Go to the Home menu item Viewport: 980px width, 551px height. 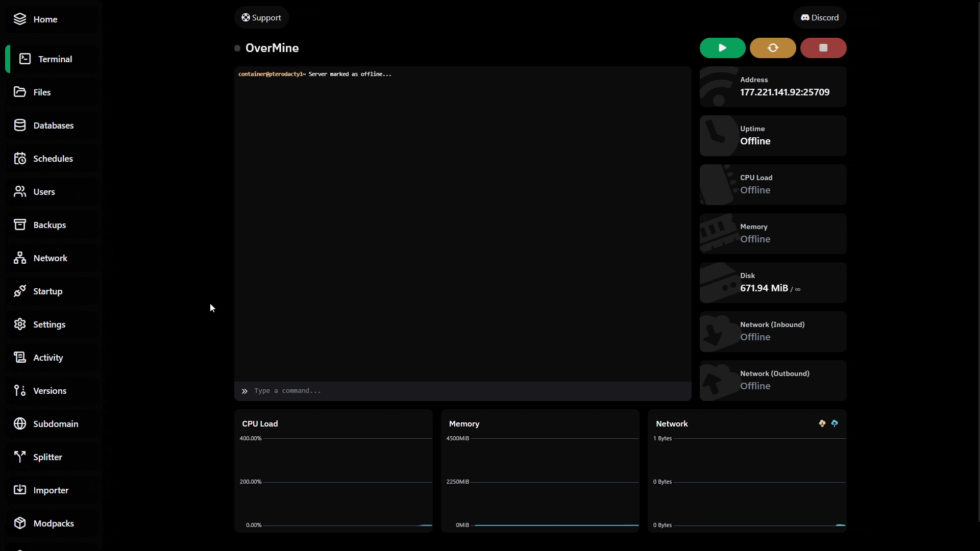[45, 19]
